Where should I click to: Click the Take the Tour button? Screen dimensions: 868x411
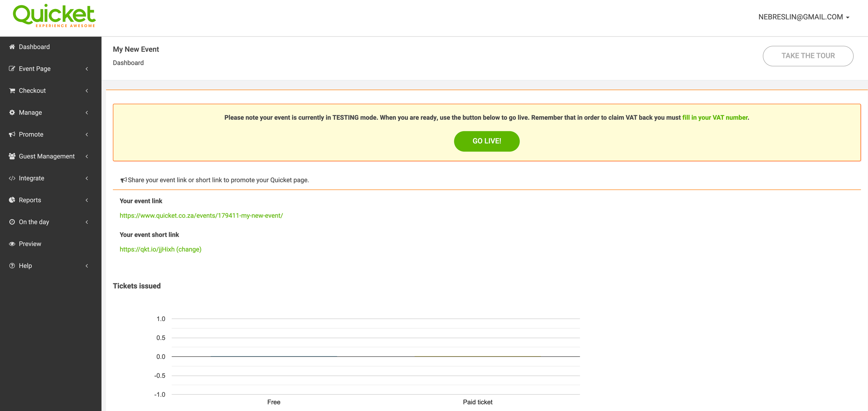tap(808, 56)
